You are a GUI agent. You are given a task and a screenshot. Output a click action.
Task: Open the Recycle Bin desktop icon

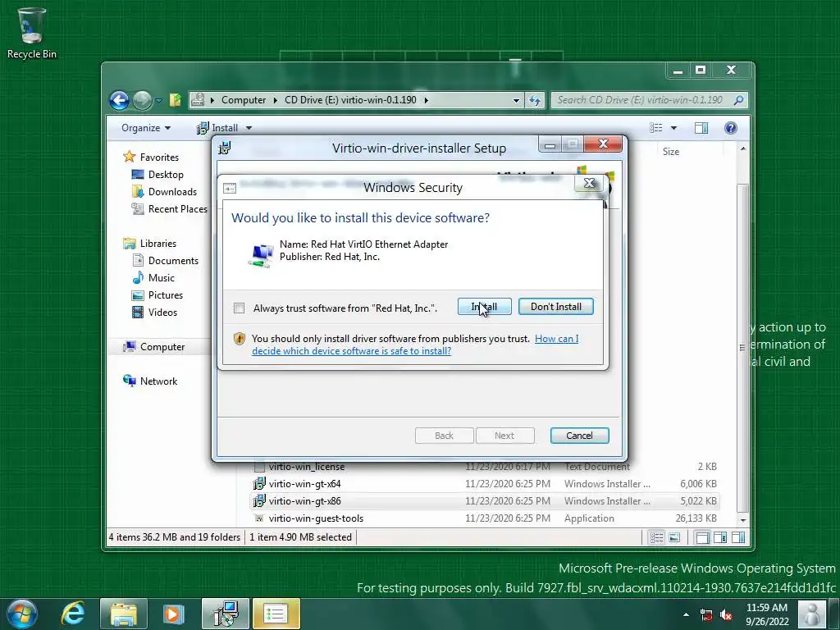tap(32, 32)
